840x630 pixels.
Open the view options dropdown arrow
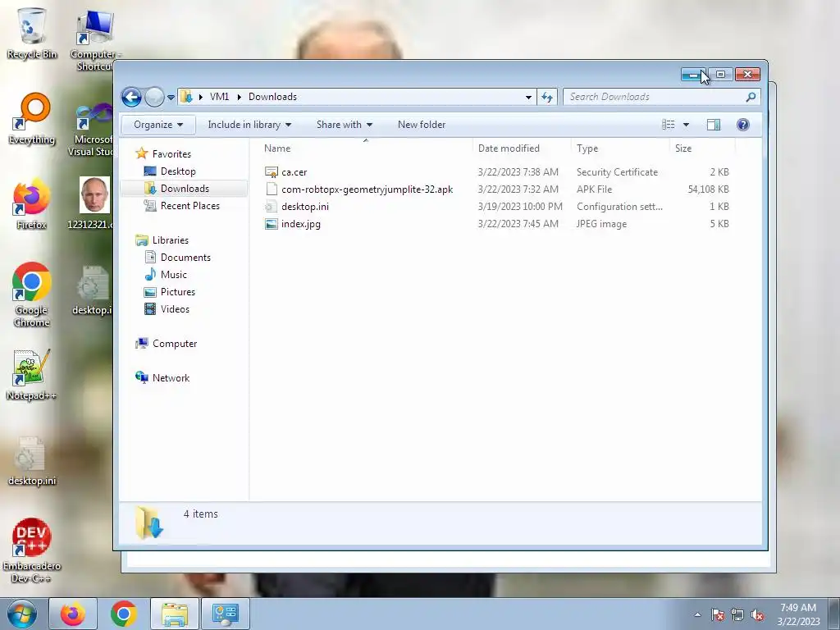(686, 125)
